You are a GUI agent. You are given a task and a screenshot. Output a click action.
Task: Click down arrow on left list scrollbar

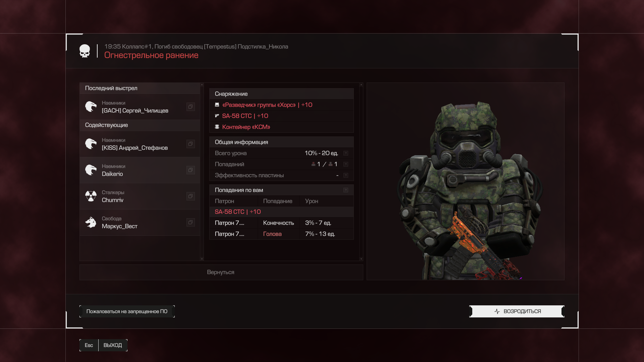[x=202, y=259]
